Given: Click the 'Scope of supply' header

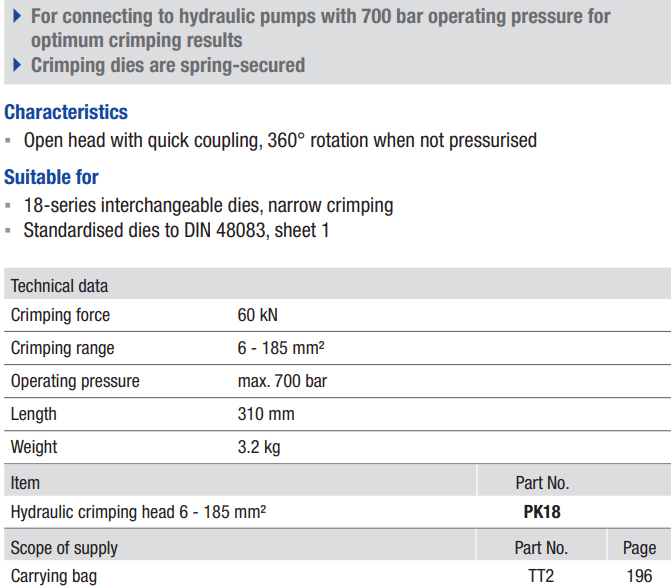Looking at the screenshot, I should point(64,548).
